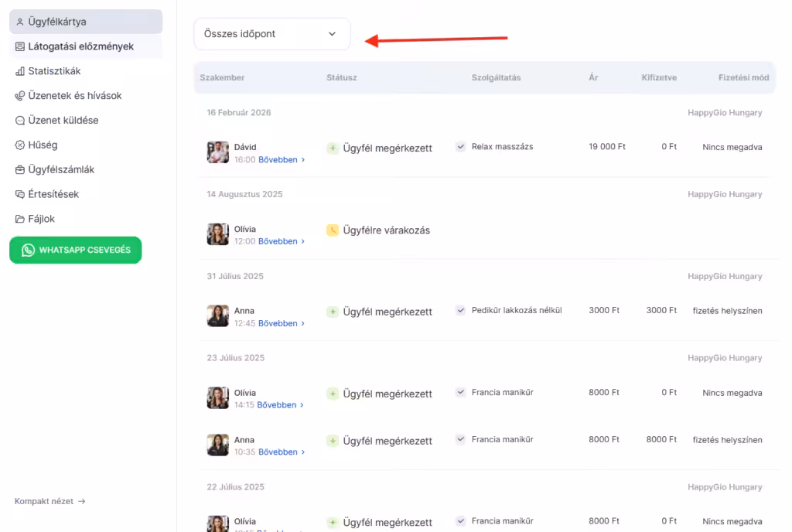Screen dimensions: 792x532
Task: Toggle checkmark for Olívia's 14:15 Francia manikűr
Action: [x=461, y=393]
